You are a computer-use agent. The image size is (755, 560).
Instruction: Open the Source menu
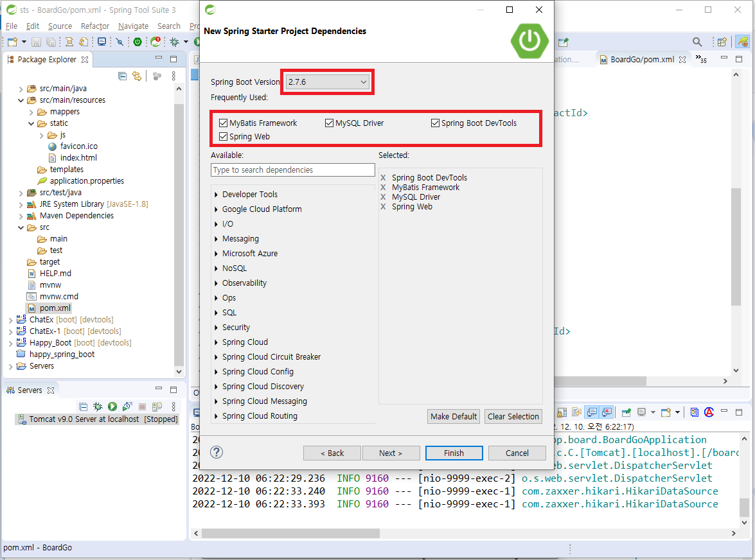click(x=60, y=26)
